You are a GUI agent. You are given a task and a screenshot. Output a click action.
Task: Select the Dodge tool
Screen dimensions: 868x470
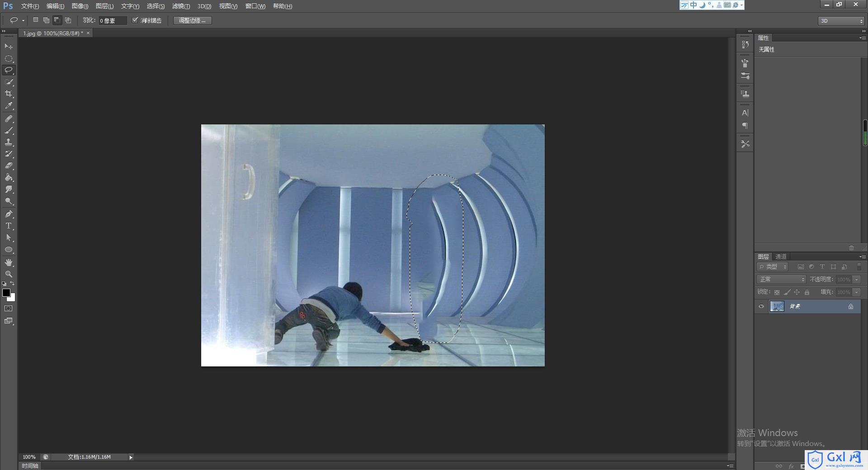pyautogui.click(x=9, y=201)
